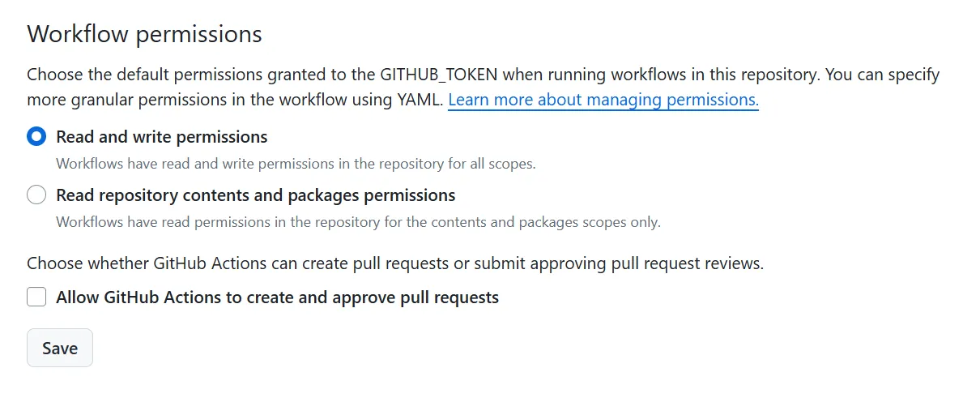Open the Learn more about managing permissions link
Image resolution: width=980 pixels, height=398 pixels.
(603, 100)
